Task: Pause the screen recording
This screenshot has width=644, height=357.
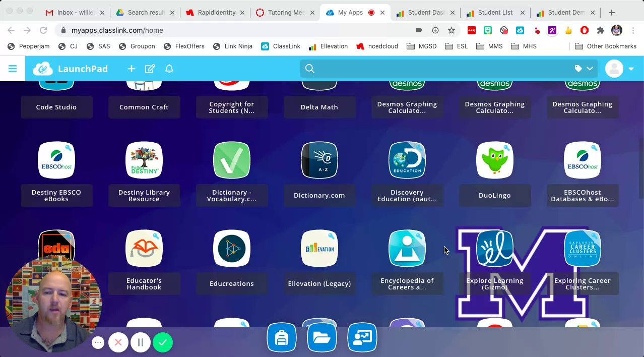Action: click(141, 342)
